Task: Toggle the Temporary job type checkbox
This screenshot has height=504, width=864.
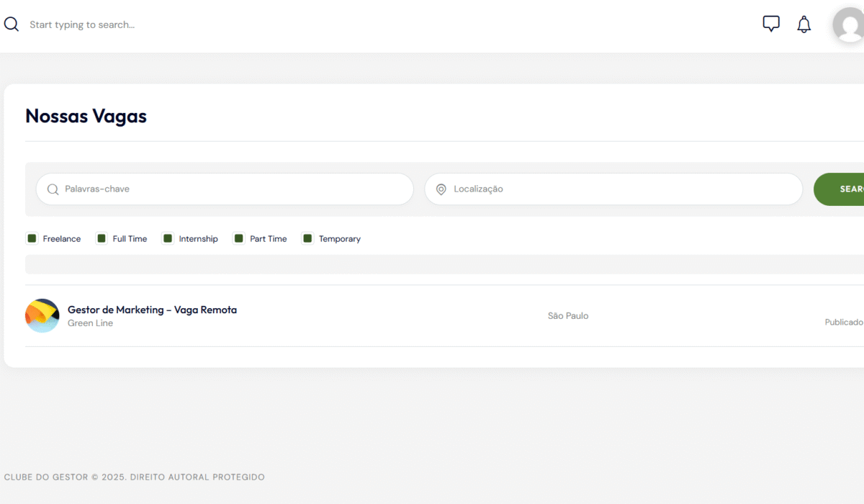Action: [307, 238]
